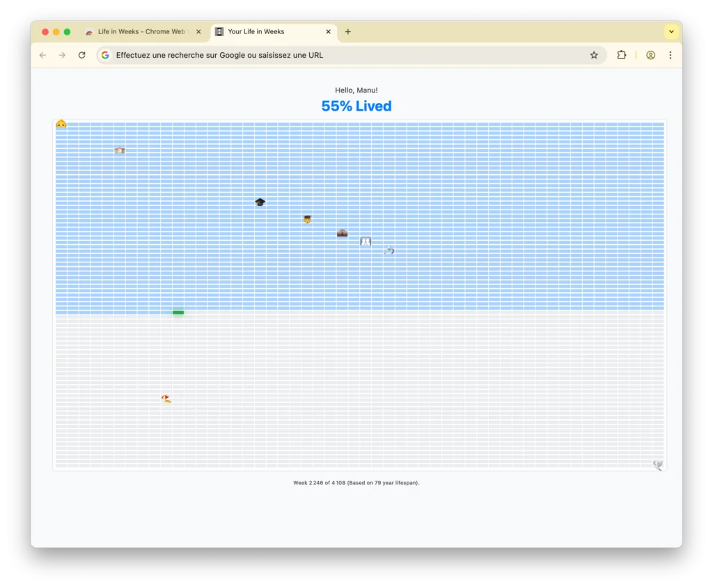Click the baby emoji on first week

61,124
